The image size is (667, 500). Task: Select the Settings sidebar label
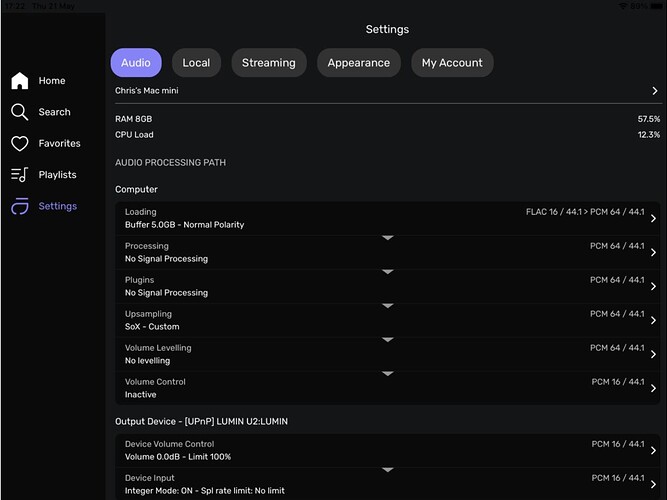click(58, 206)
